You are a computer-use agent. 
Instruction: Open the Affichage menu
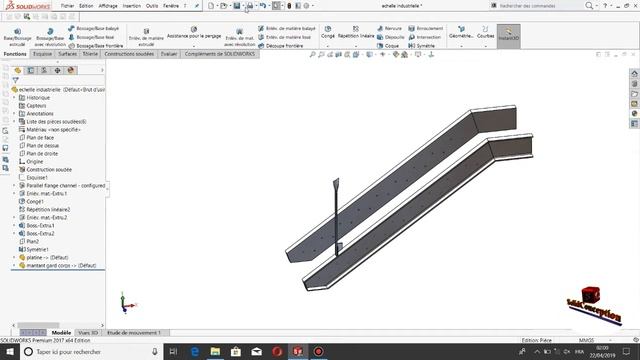coord(108,6)
